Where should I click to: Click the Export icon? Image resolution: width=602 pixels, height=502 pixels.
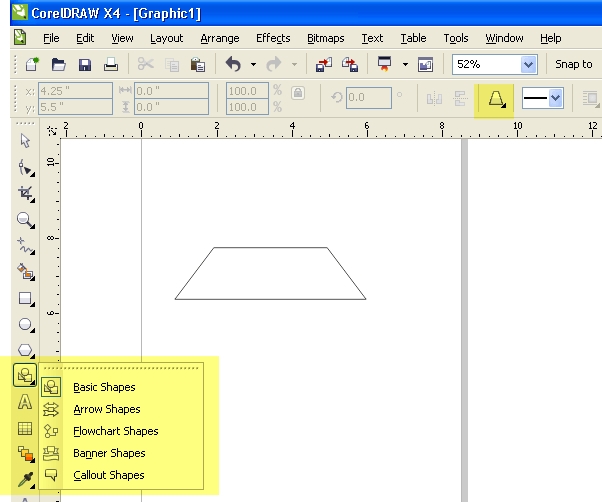pyautogui.click(x=350, y=64)
